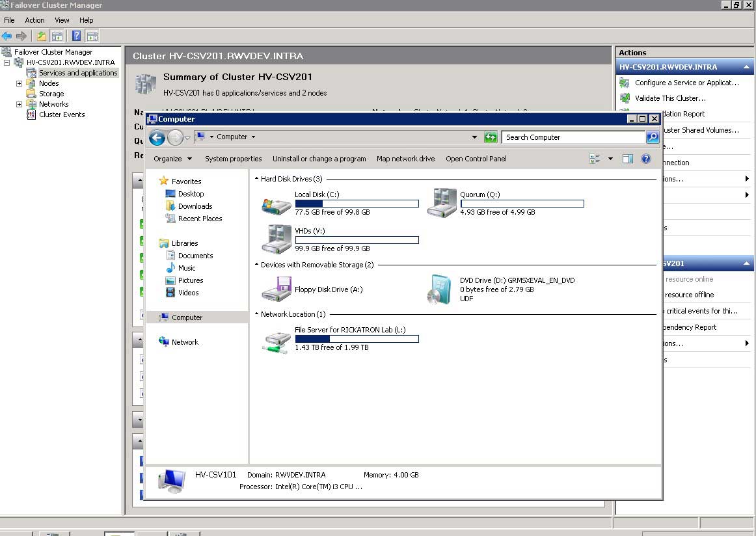The image size is (756, 536).
Task: Click Configure a Service or Application action
Action: coord(686,83)
